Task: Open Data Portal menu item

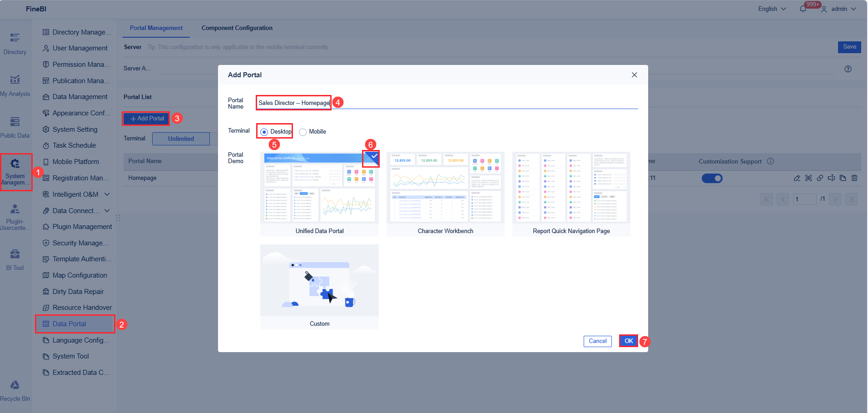Action: (x=75, y=324)
